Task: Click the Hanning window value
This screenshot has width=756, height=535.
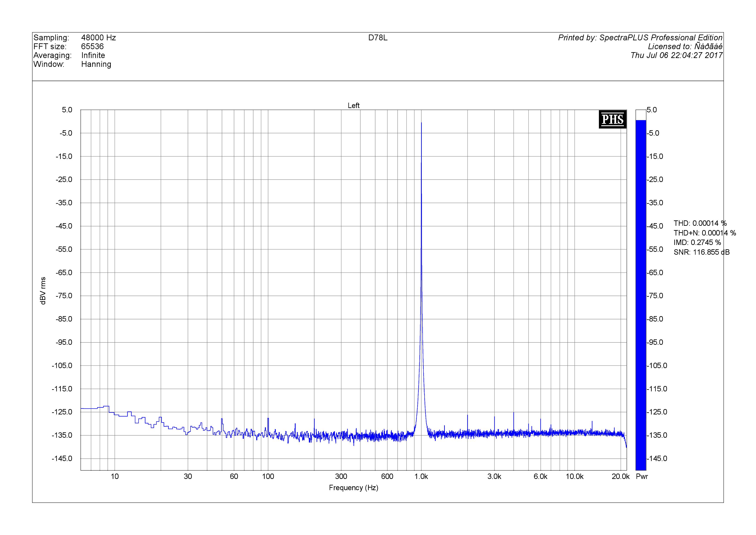Action: [96, 64]
